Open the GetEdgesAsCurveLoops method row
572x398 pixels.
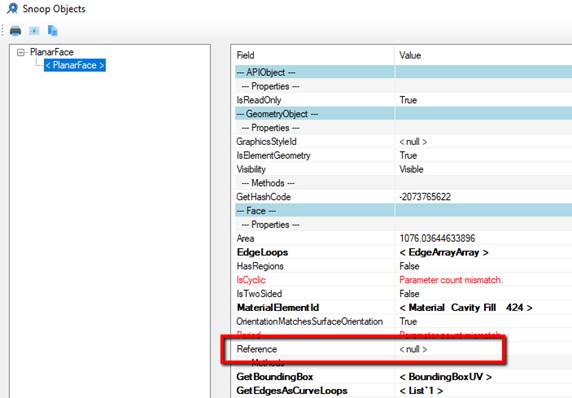[x=292, y=391]
